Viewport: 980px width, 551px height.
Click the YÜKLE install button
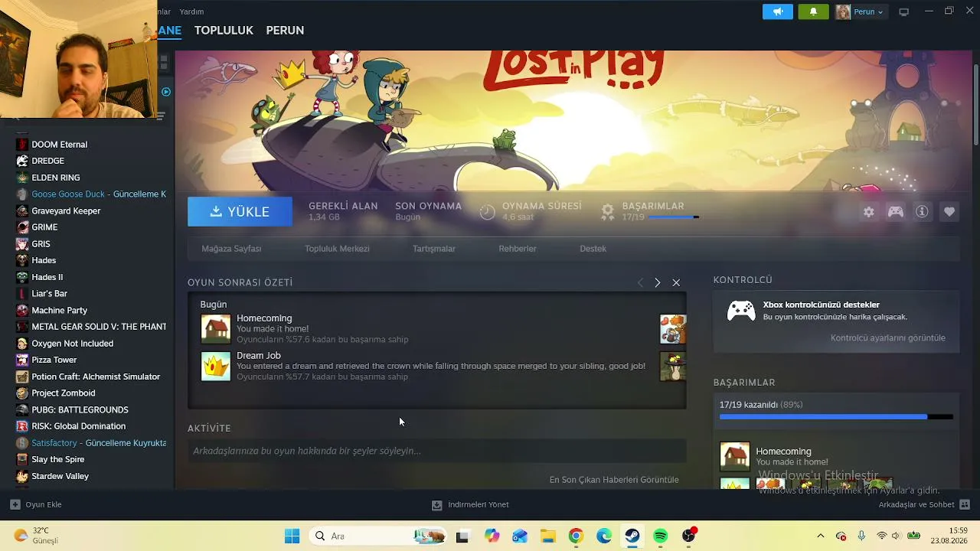coord(240,212)
